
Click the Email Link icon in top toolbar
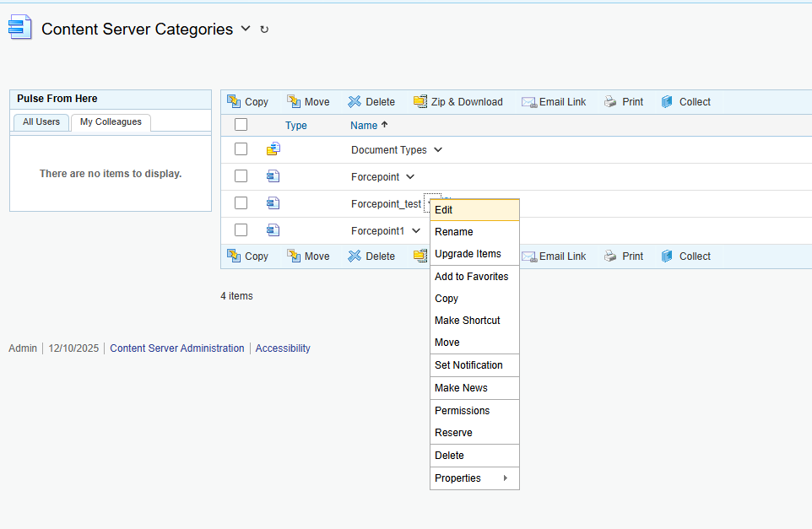click(x=528, y=102)
